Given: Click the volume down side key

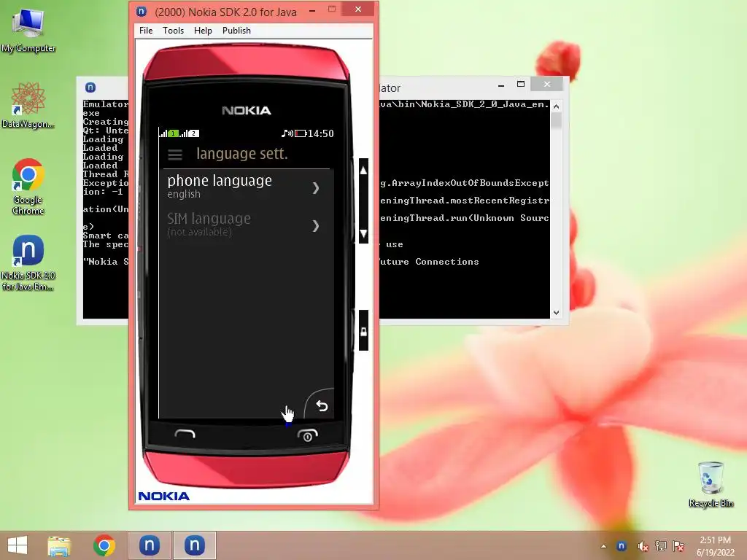Looking at the screenshot, I should pos(363,233).
